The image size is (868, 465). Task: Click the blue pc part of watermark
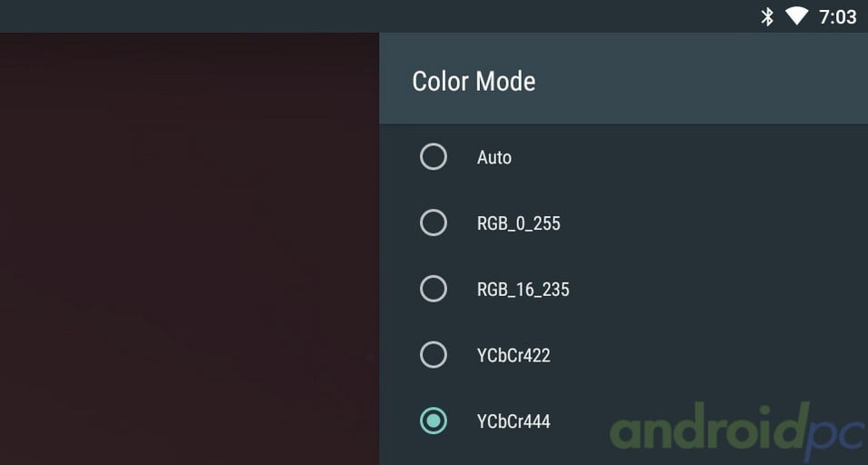tap(834, 434)
